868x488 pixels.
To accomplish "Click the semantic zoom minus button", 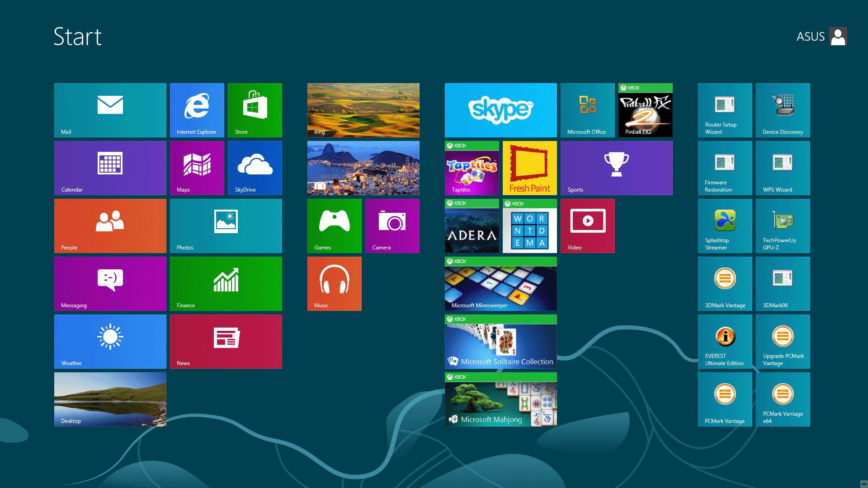I will (863, 484).
